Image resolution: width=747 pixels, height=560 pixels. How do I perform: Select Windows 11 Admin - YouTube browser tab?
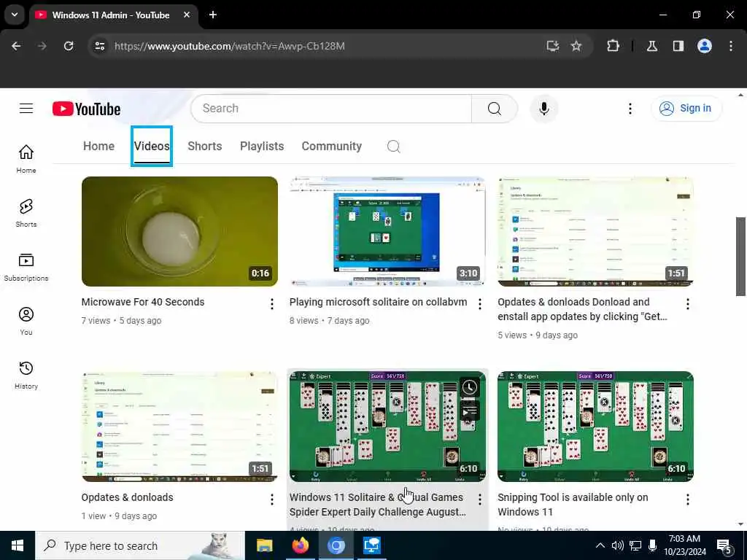pyautogui.click(x=113, y=15)
